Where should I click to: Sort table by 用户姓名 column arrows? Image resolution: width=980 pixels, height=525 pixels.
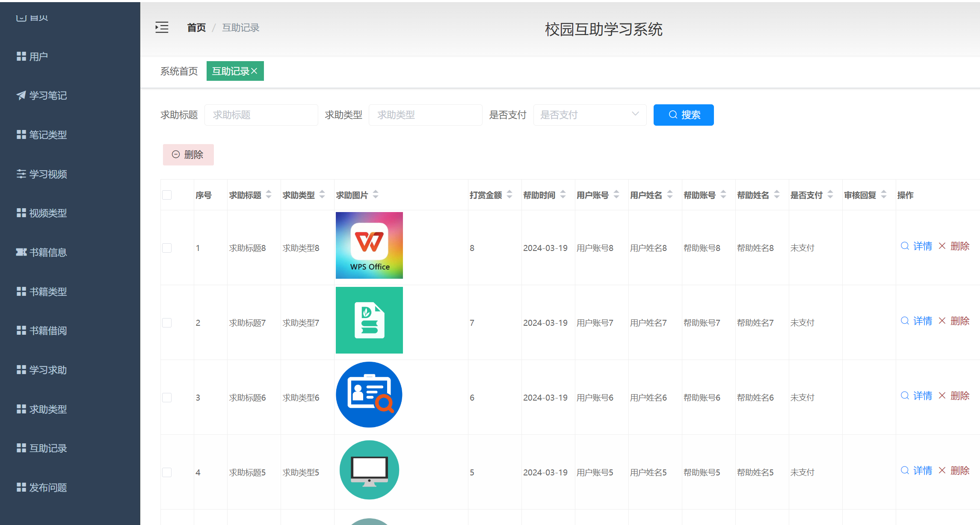[x=670, y=195]
